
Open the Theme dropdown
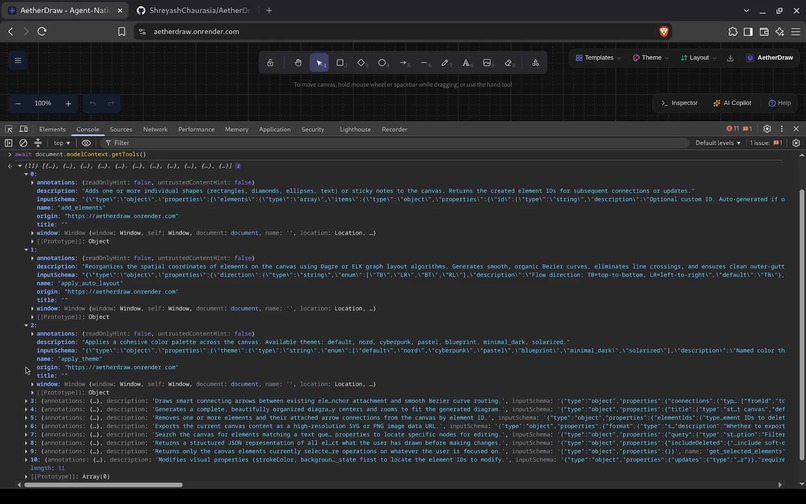[650, 58]
